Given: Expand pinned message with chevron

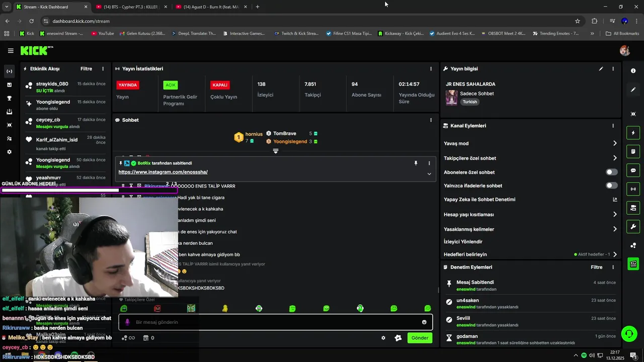Looking at the screenshot, I should tap(429, 174).
